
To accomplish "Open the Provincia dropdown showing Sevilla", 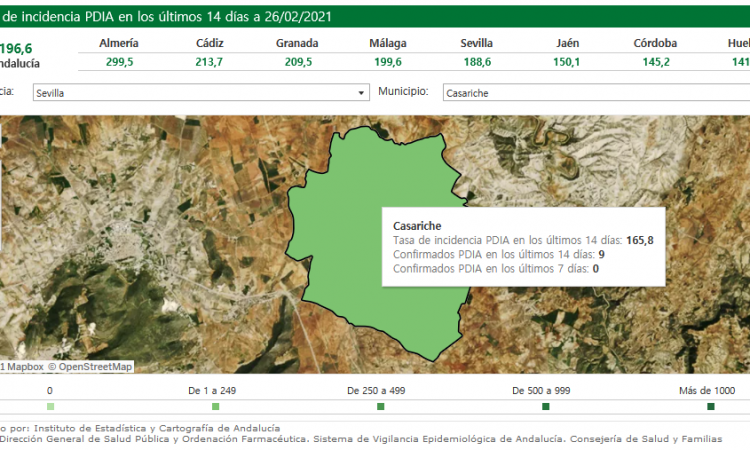I will tap(195, 93).
